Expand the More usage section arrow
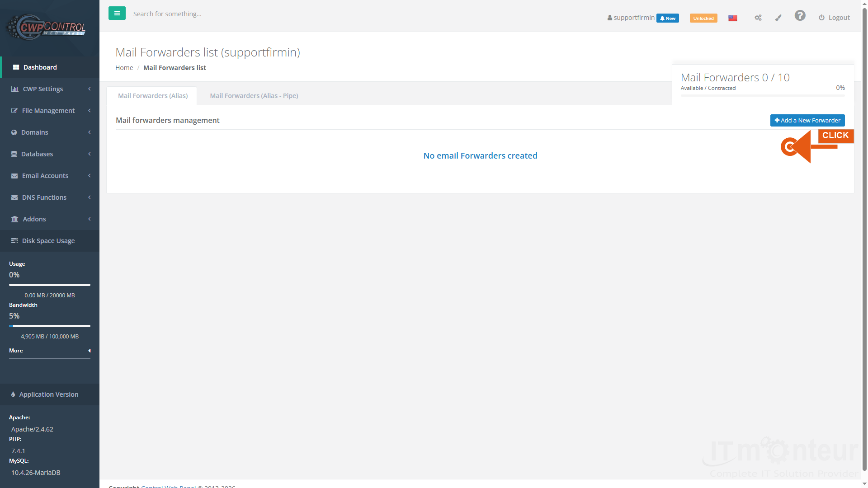The width and height of the screenshot is (868, 488). coord(90,351)
